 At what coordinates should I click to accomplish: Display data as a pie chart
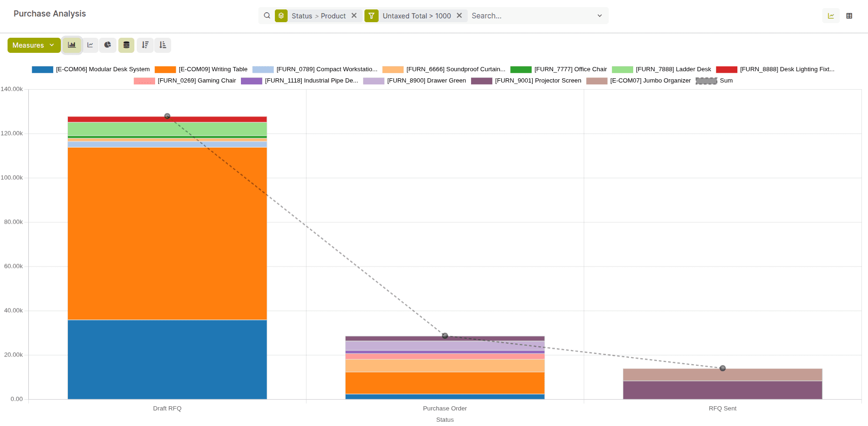107,45
